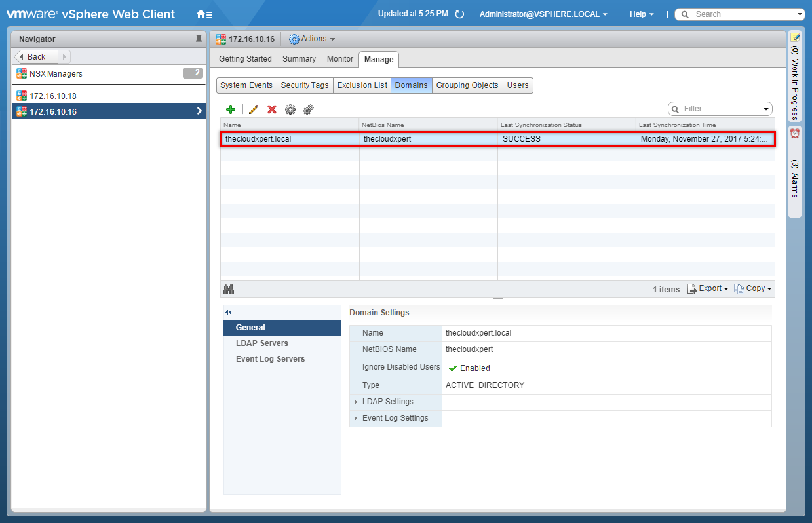812x523 pixels.
Task: Open the Actions dropdown menu
Action: tap(313, 39)
